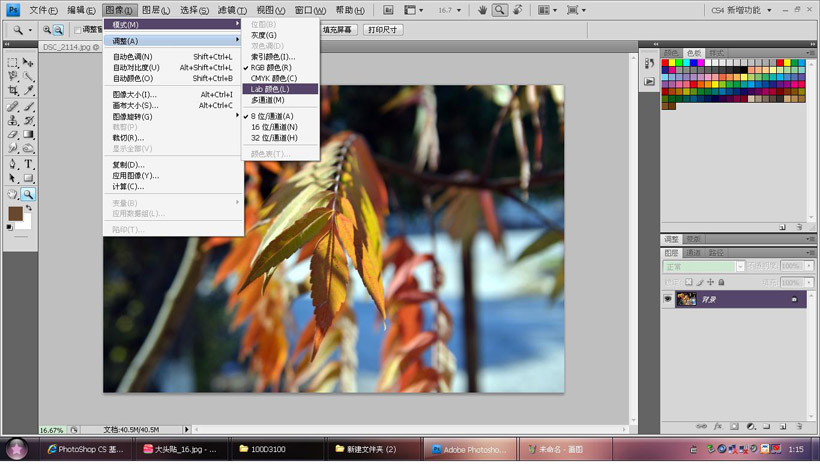
Task: Pick the red swatch in 色板 panel
Action: (x=665, y=63)
